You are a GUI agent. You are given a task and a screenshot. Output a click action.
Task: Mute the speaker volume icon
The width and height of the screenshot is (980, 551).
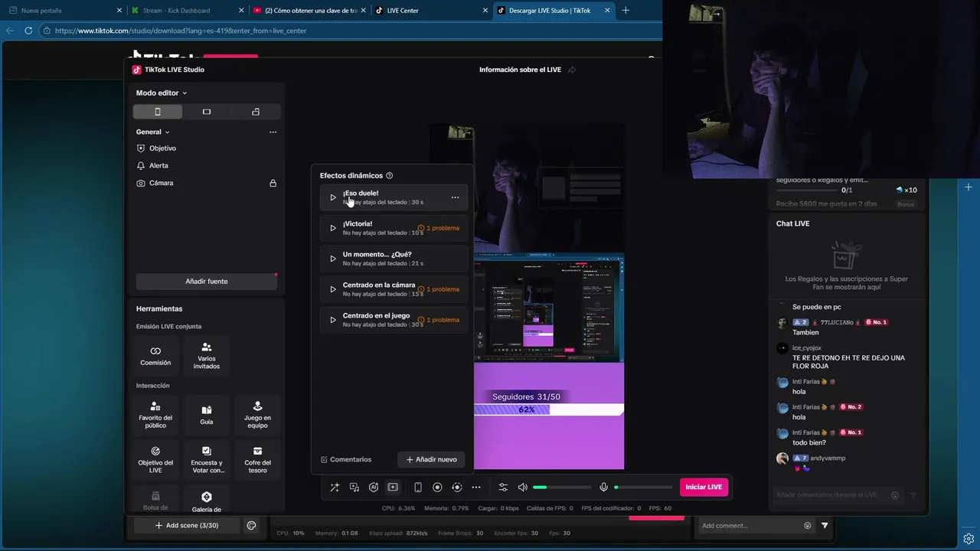tap(522, 487)
